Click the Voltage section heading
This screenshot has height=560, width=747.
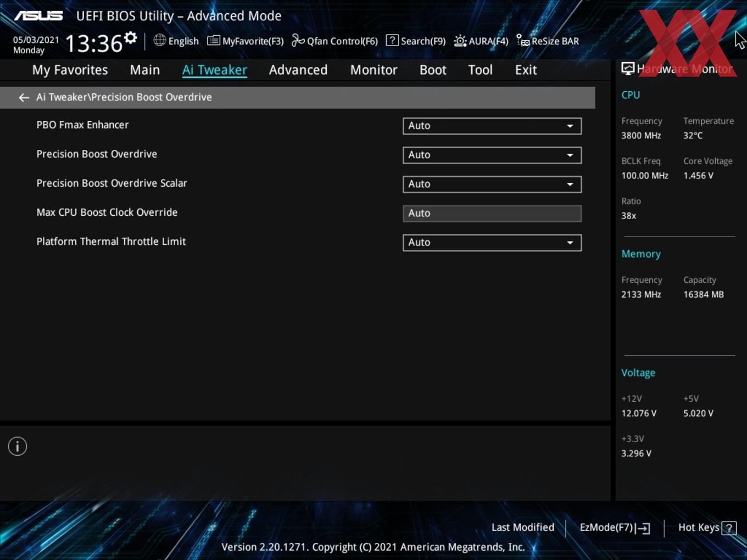(638, 373)
